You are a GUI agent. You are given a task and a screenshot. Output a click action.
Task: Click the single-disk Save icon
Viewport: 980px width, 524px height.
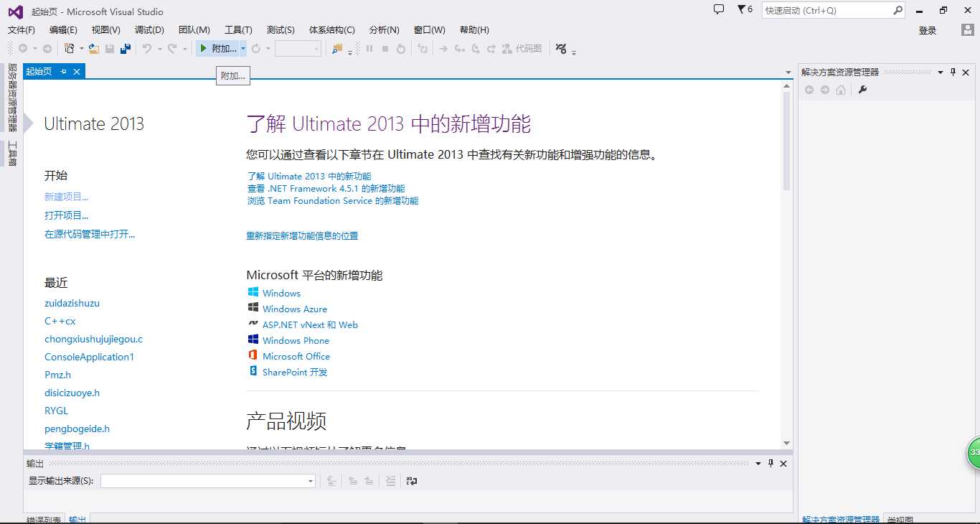pyautogui.click(x=110, y=48)
